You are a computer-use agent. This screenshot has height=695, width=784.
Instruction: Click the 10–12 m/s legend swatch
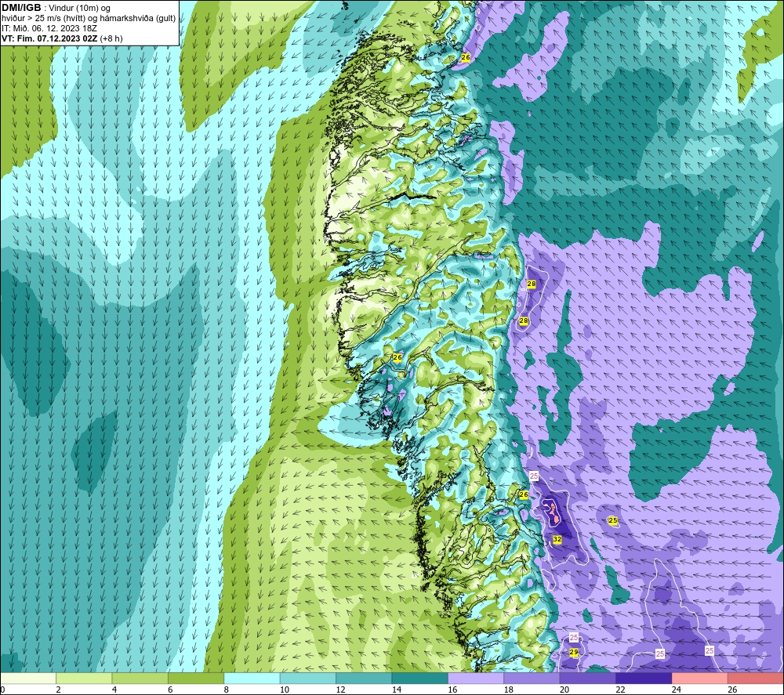point(308,678)
